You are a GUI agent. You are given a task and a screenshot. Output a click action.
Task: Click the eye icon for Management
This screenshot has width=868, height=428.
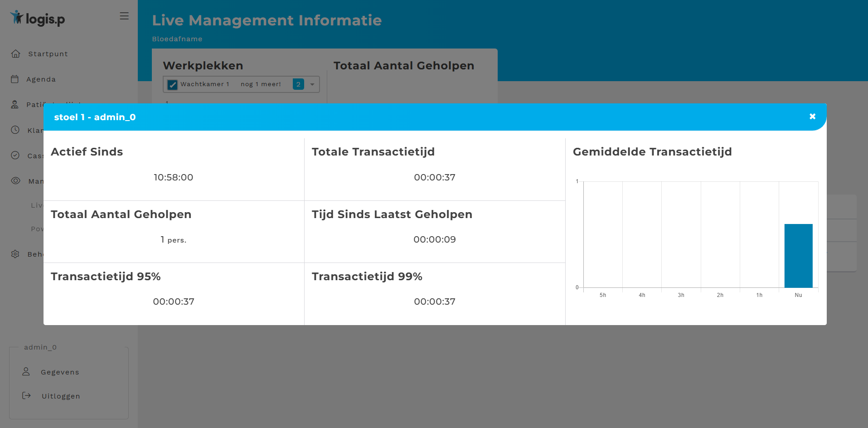pos(15,181)
